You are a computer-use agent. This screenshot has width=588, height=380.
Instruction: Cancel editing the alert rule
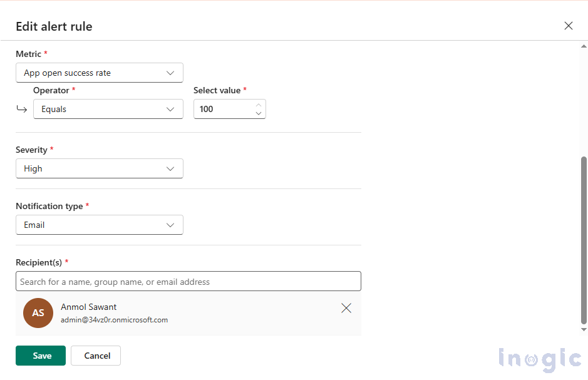[x=95, y=355]
